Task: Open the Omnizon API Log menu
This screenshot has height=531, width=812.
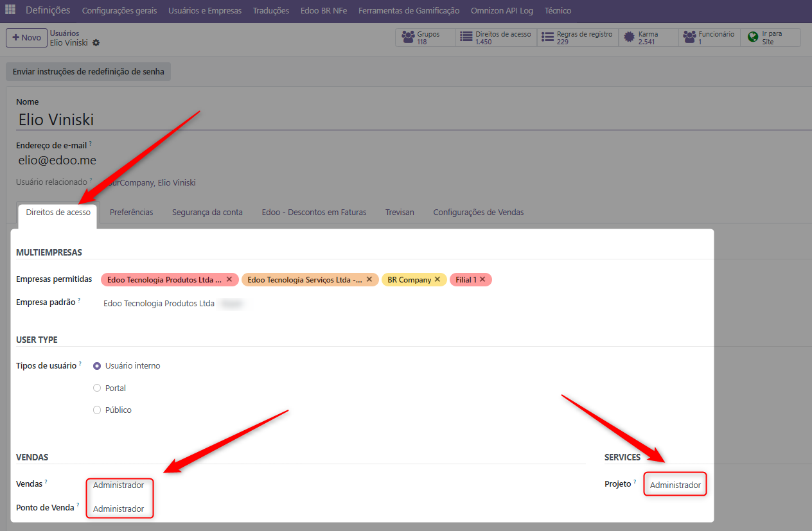Action: pyautogui.click(x=502, y=10)
